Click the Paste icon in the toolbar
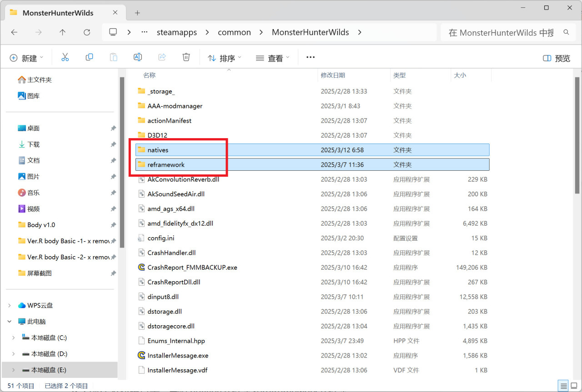Viewport: 582px width, 392px height. coord(113,57)
